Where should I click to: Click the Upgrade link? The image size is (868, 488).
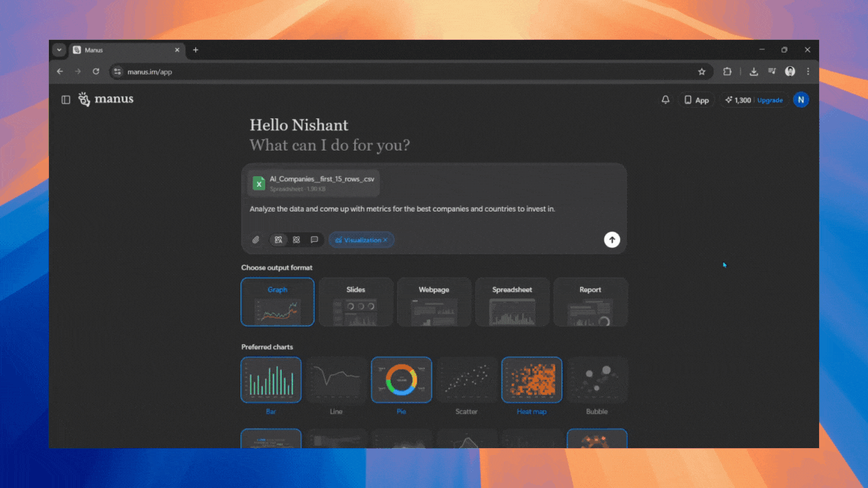pos(770,100)
